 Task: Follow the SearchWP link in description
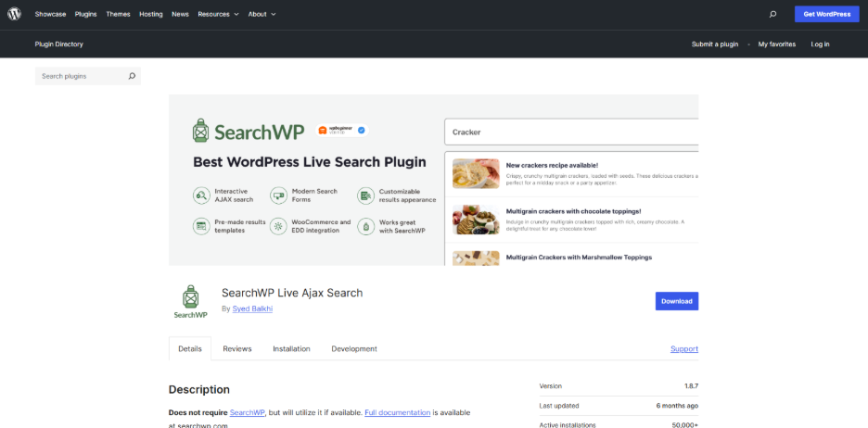[x=248, y=412]
